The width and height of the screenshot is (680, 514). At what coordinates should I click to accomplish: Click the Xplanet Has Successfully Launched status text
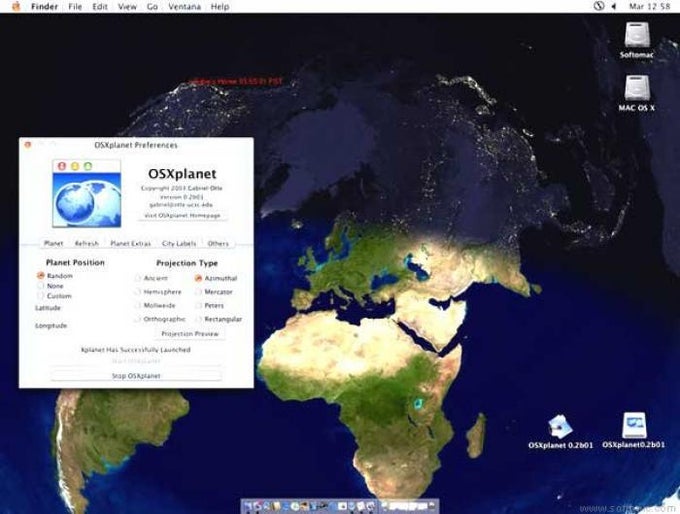pyautogui.click(x=136, y=349)
